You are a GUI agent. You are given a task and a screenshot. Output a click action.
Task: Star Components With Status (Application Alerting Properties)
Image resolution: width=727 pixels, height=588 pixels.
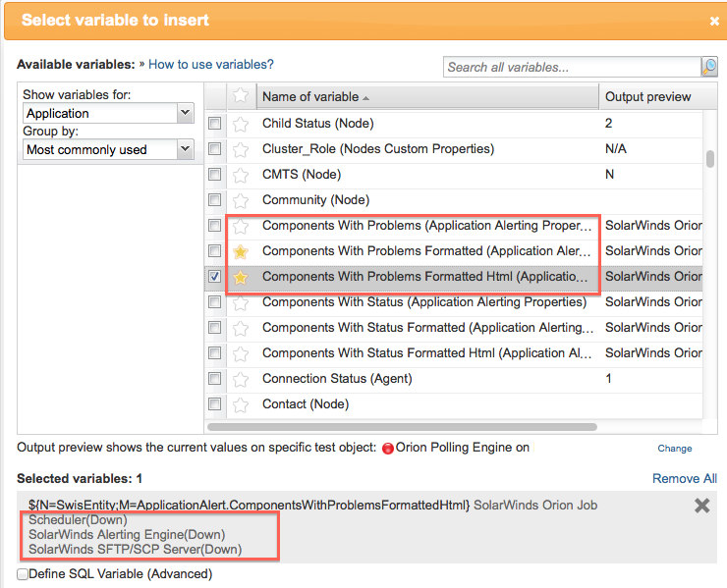pyautogui.click(x=241, y=302)
